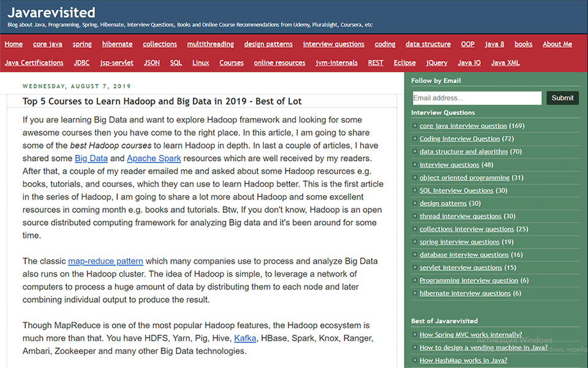The image size is (588, 368).
Task: Open jsp-servlet navigation link
Action: pyautogui.click(x=116, y=63)
